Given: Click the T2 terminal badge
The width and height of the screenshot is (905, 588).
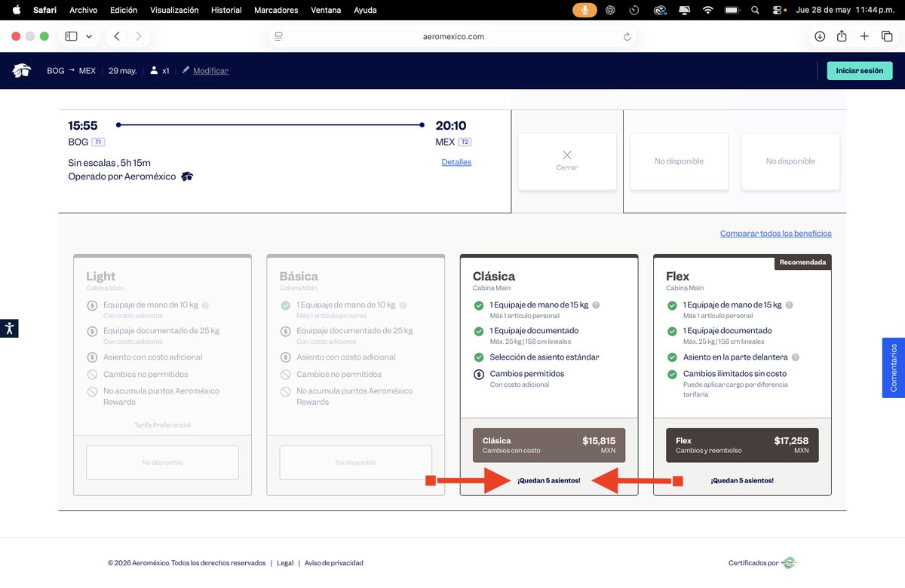Looking at the screenshot, I should pos(465,142).
